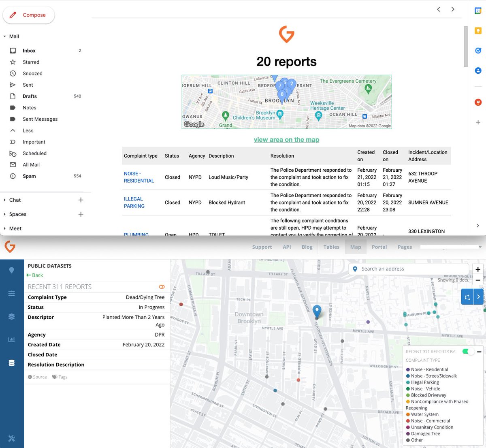Image resolution: width=486 pixels, height=448 pixels.
Task: Expand the Meet section
Action: coord(4,228)
